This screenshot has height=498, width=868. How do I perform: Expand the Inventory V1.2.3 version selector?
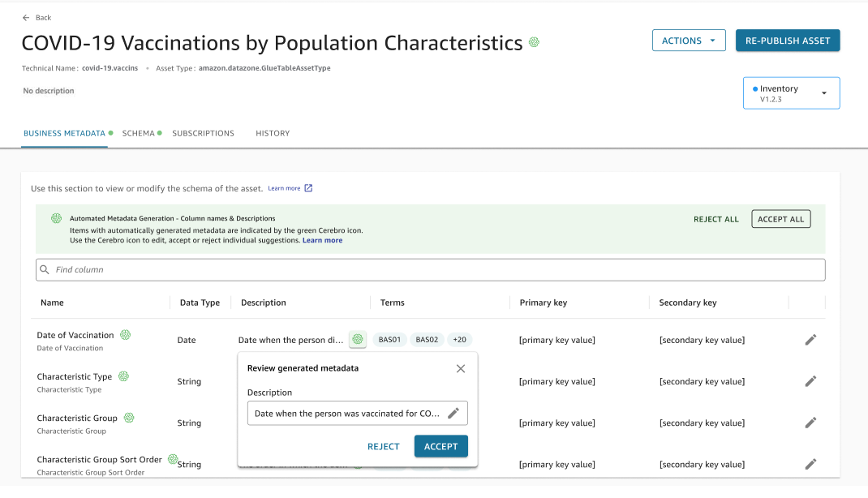point(791,93)
